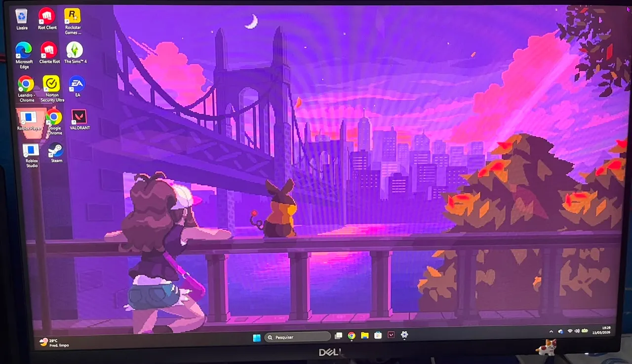The height and width of the screenshot is (364, 632).
Task: Select the Roblox Studio desktop icon
Action: [x=32, y=156]
